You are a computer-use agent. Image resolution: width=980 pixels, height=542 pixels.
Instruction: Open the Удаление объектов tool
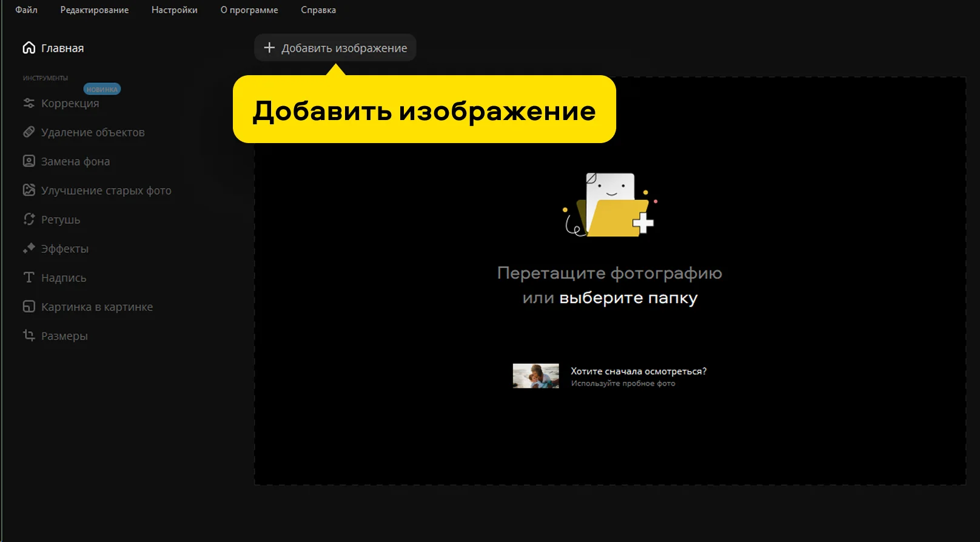93,132
